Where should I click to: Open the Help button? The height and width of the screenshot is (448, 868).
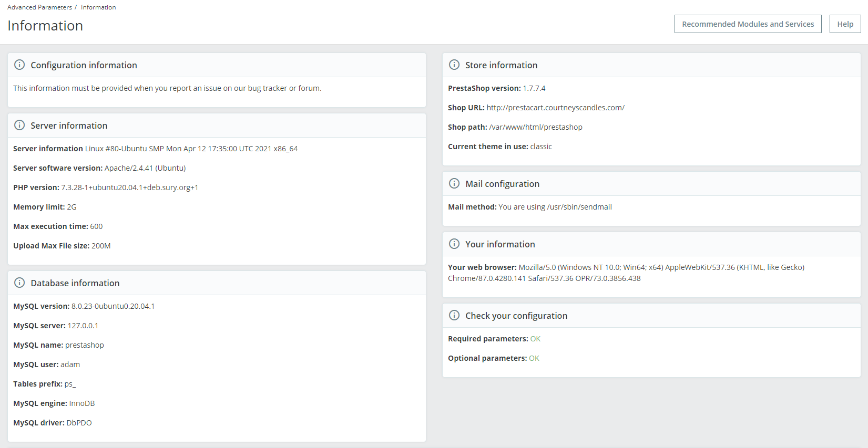point(845,24)
